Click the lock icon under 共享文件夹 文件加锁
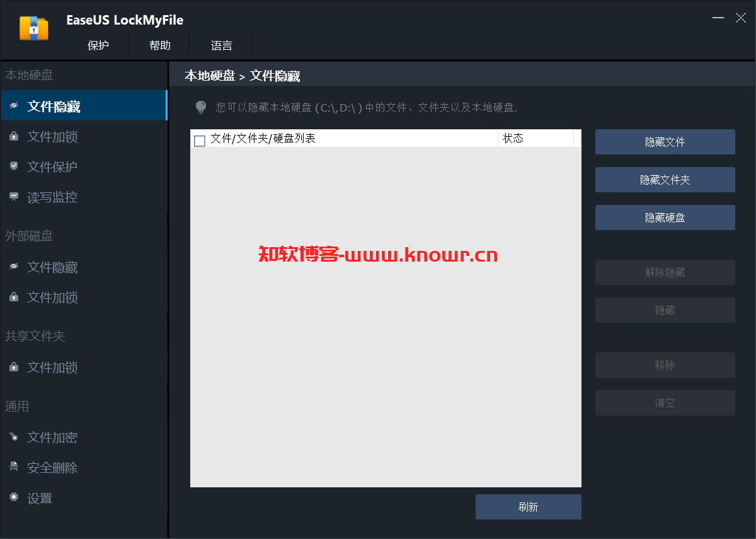 pyautogui.click(x=14, y=367)
